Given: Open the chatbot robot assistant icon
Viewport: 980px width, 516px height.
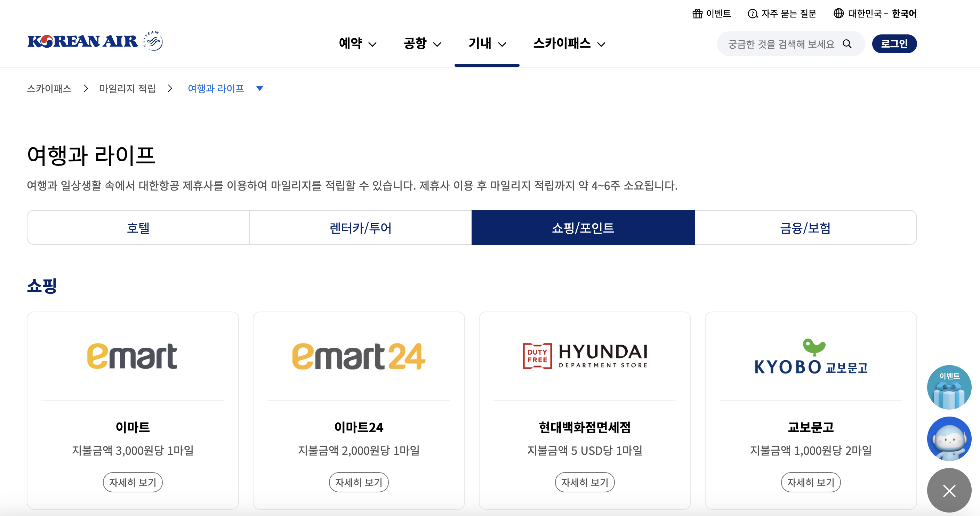Looking at the screenshot, I should 949,438.
